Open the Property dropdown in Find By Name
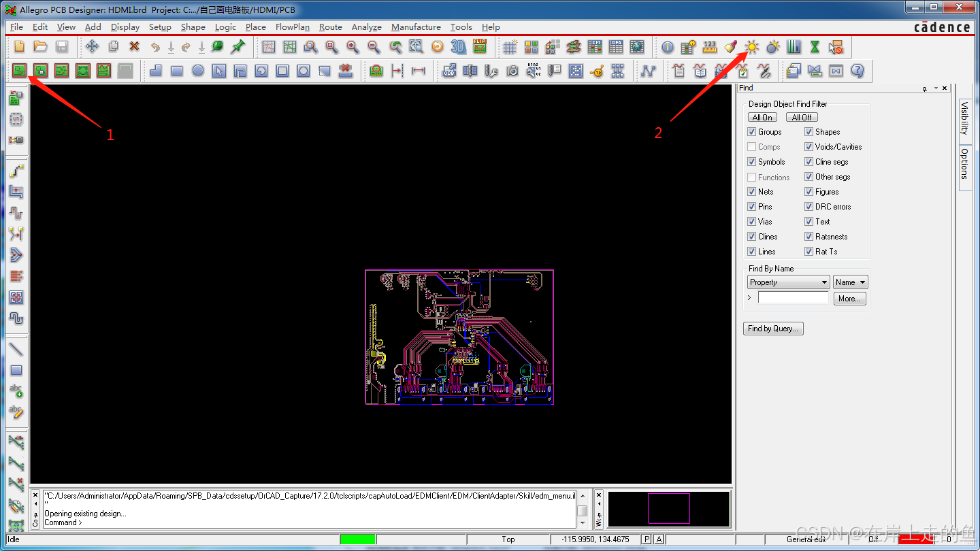Image resolution: width=980 pixels, height=551 pixels. tap(788, 282)
